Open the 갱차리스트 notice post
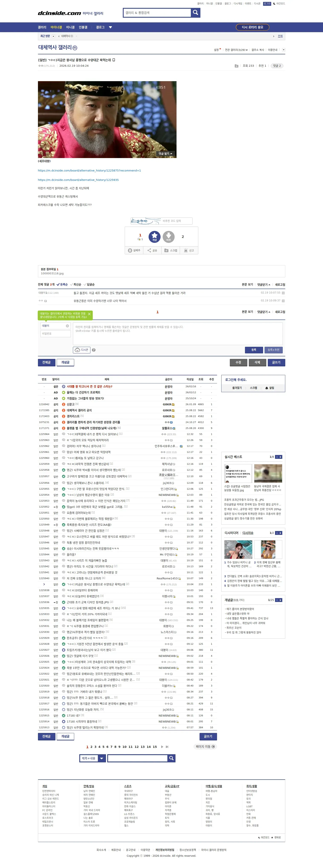 point(73,416)
